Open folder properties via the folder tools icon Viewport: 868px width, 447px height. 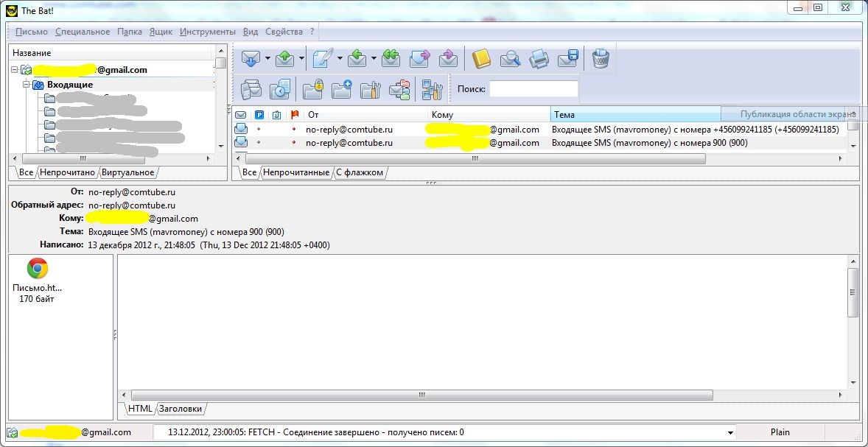coord(371,88)
